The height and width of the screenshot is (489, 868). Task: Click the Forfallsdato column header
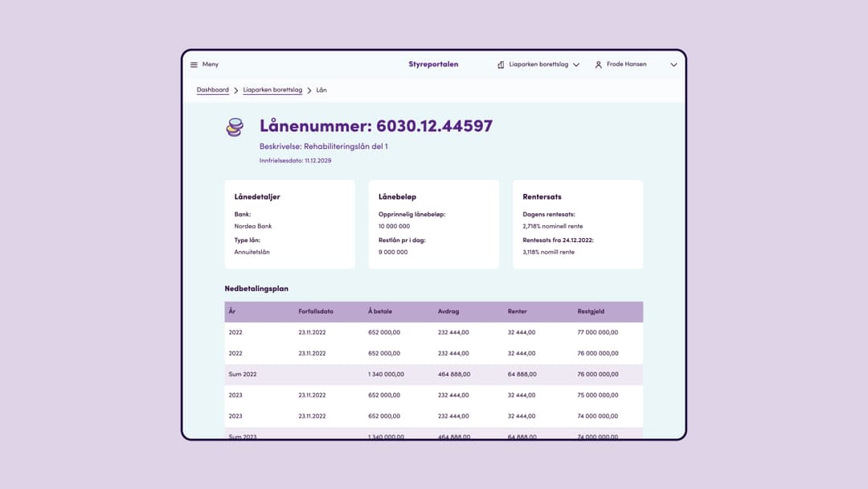[x=316, y=311]
